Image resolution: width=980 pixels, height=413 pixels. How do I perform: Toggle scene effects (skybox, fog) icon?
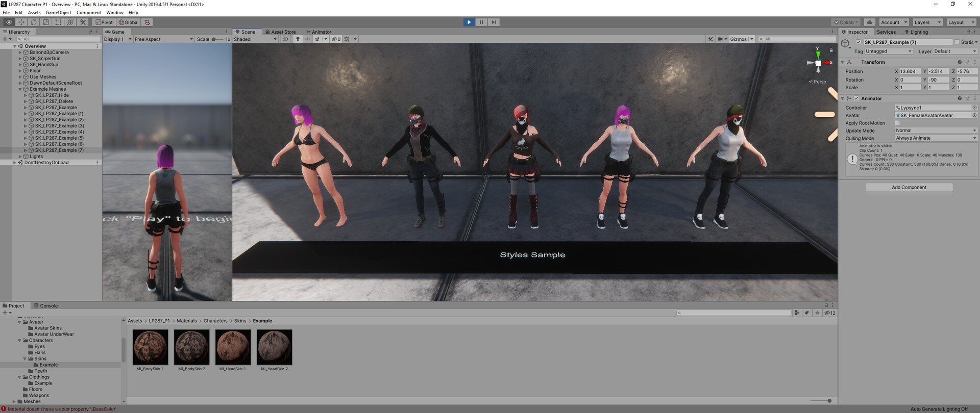pyautogui.click(x=317, y=39)
